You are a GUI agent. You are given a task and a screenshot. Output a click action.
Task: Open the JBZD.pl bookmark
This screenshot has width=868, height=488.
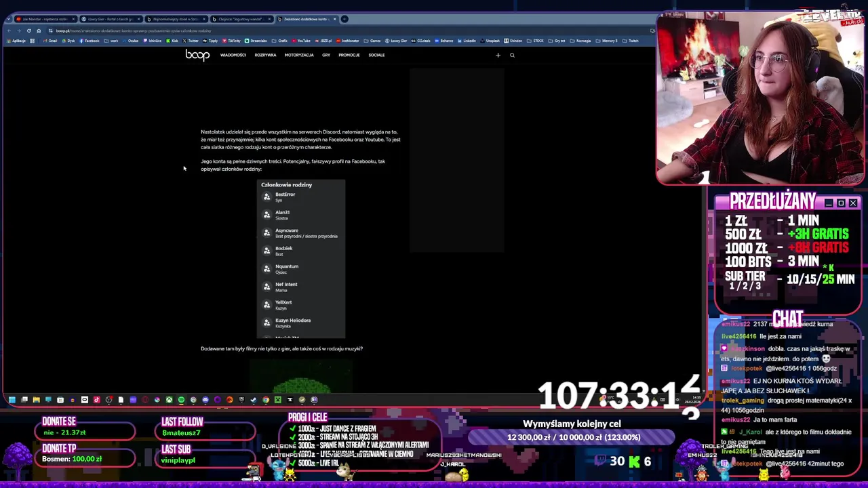click(323, 41)
